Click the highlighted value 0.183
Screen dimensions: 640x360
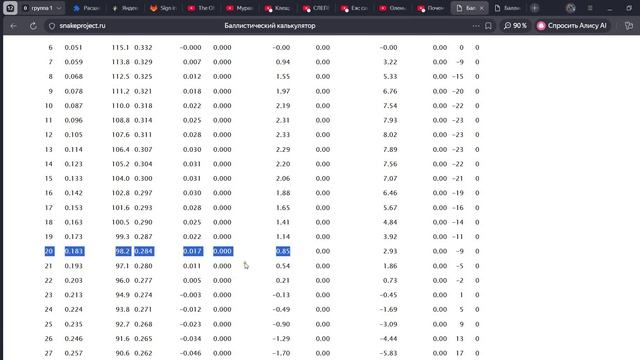(x=74, y=251)
